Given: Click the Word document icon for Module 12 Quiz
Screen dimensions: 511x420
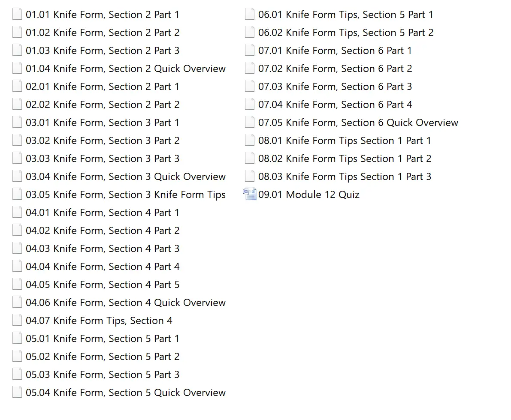Looking at the screenshot, I should pyautogui.click(x=250, y=195).
